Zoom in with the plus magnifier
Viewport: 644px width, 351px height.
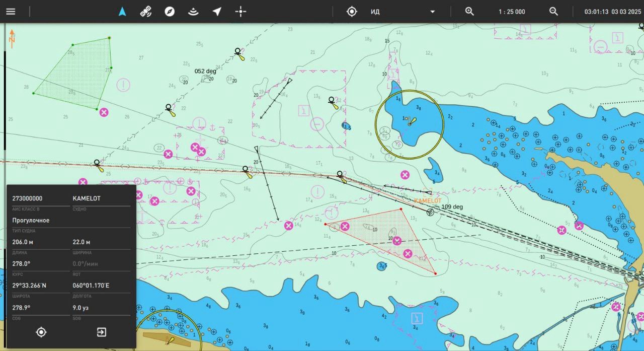point(469,12)
